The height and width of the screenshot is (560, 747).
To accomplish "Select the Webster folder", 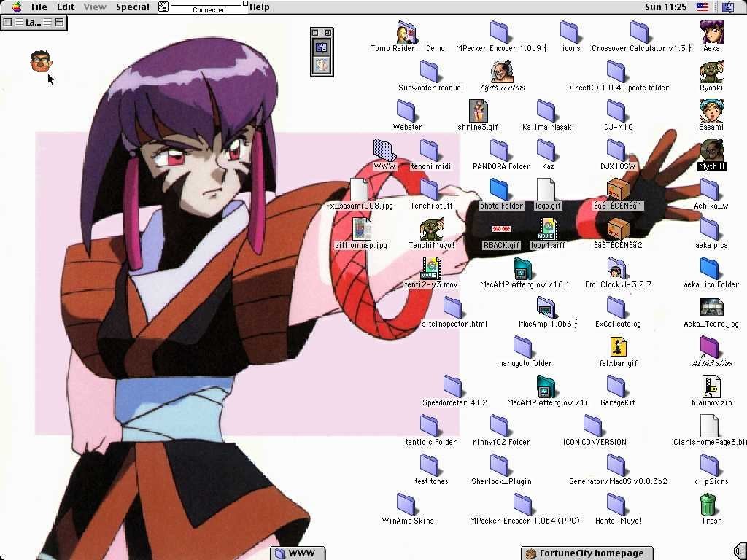I will pos(406,111).
